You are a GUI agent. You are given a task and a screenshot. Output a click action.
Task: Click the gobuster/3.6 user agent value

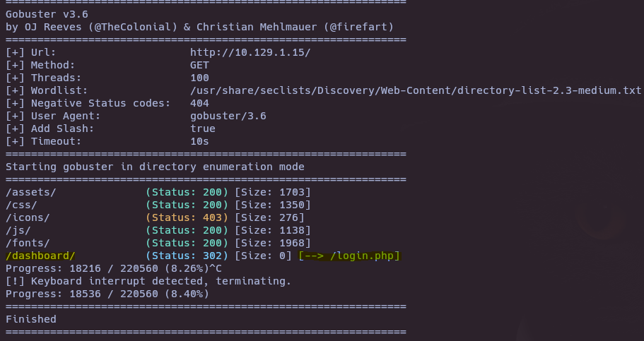pos(228,116)
